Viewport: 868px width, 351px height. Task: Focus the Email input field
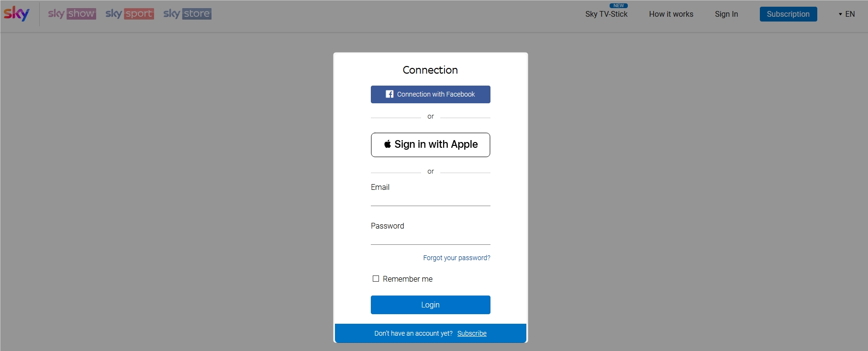430,199
